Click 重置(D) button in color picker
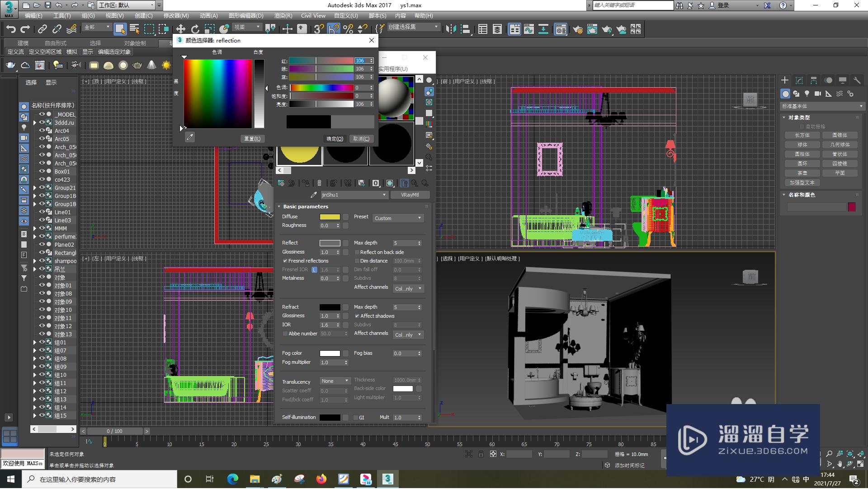 tap(251, 138)
